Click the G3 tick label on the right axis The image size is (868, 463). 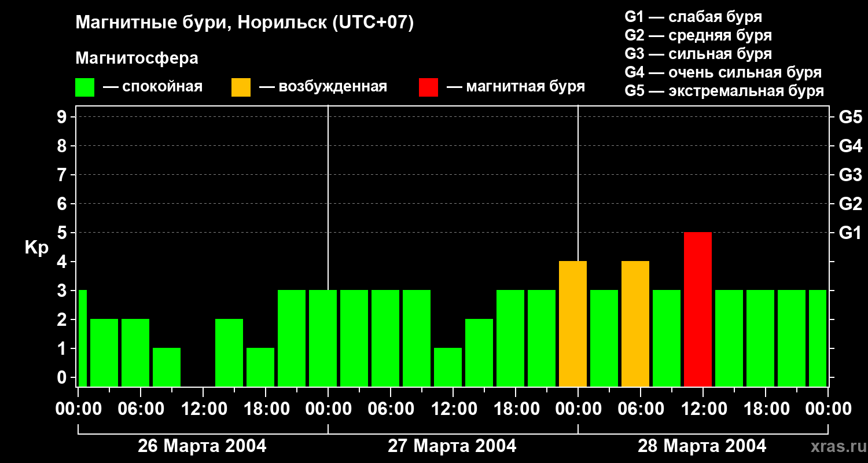click(850, 175)
